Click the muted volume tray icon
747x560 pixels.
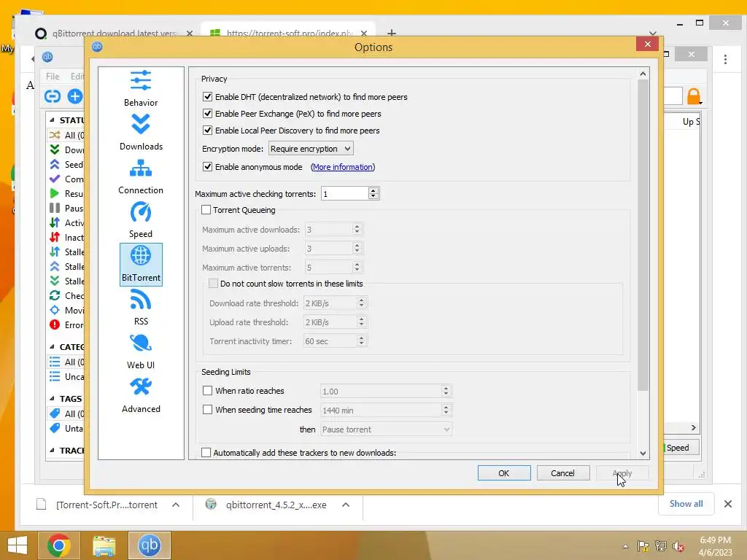[x=678, y=546]
